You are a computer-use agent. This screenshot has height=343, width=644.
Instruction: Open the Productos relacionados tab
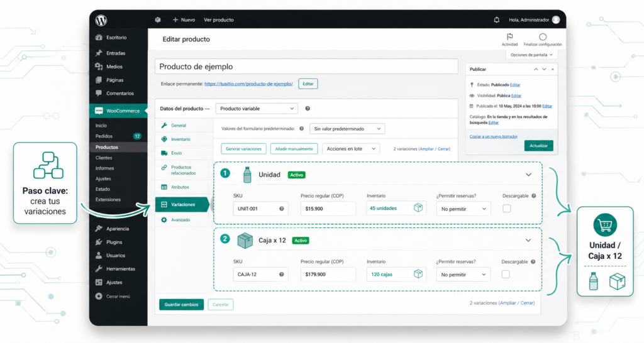(184, 170)
